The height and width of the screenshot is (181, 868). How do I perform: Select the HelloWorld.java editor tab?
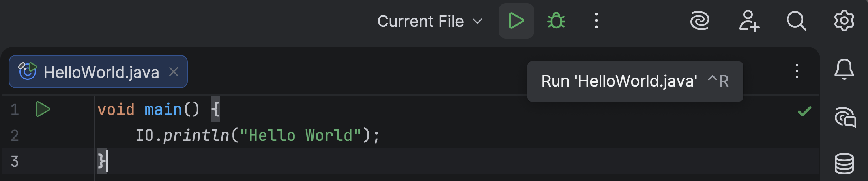tap(101, 72)
